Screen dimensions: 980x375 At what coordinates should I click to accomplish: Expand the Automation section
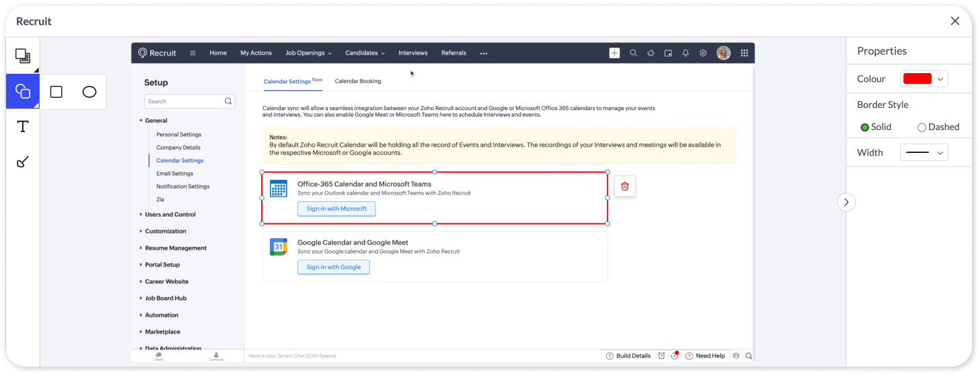[x=159, y=315]
